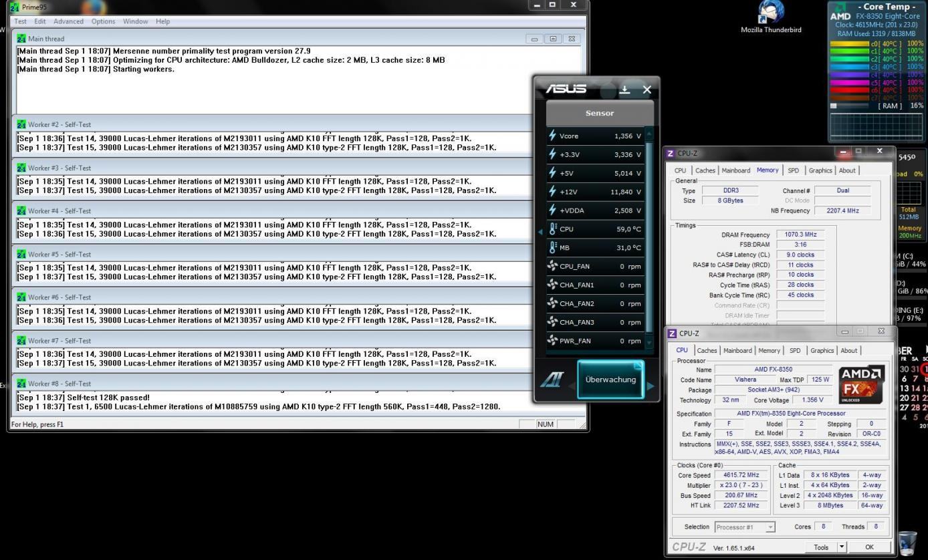Click the lightning icon beside +3.3V
This screenshot has height=560, width=928.
(x=552, y=154)
